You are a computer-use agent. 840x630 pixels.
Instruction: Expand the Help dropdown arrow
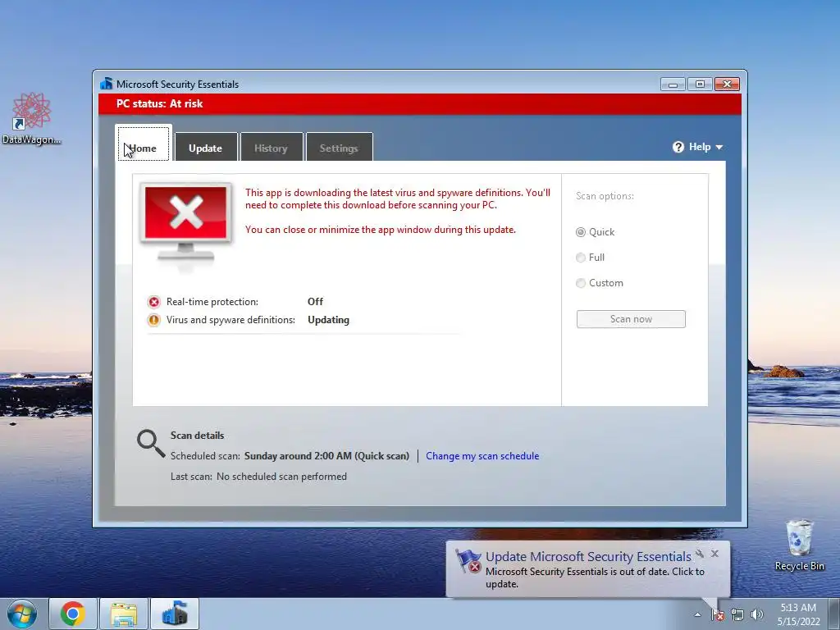click(719, 148)
